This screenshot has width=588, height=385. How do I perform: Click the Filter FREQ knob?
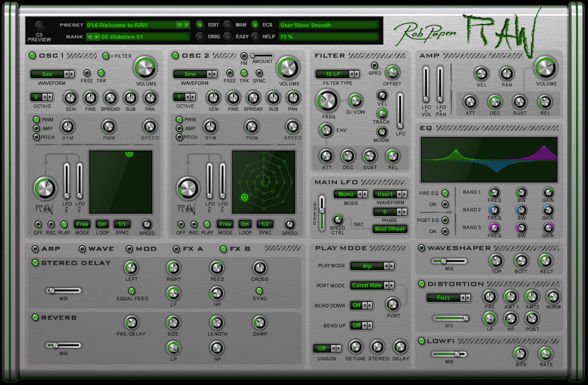coord(327,101)
